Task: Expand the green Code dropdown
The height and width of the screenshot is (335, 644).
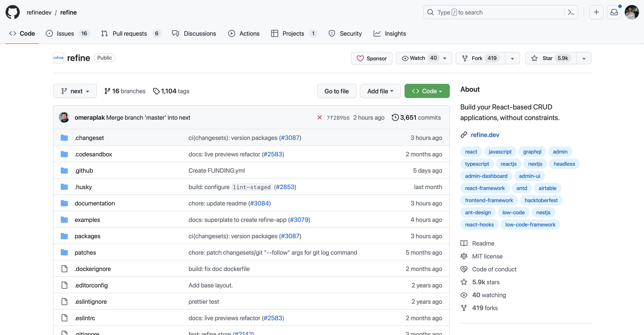Action: 427,91
